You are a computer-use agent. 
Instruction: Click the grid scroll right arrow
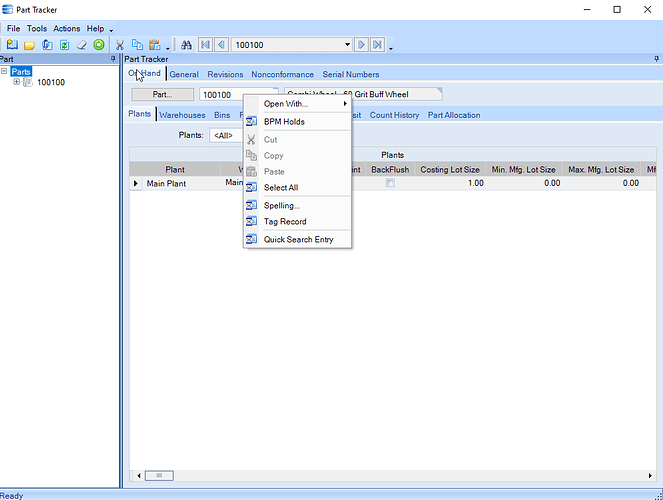coord(650,475)
